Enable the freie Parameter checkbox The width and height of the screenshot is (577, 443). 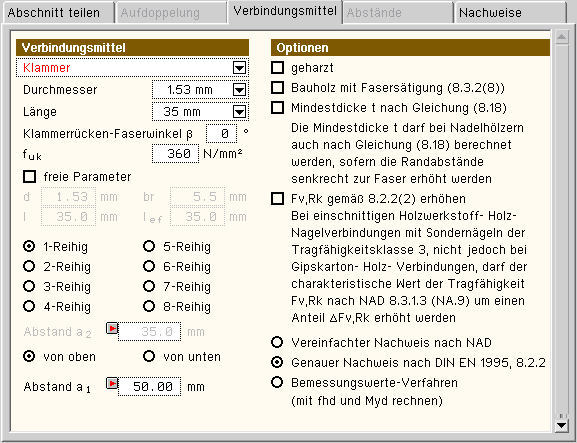coord(29,177)
